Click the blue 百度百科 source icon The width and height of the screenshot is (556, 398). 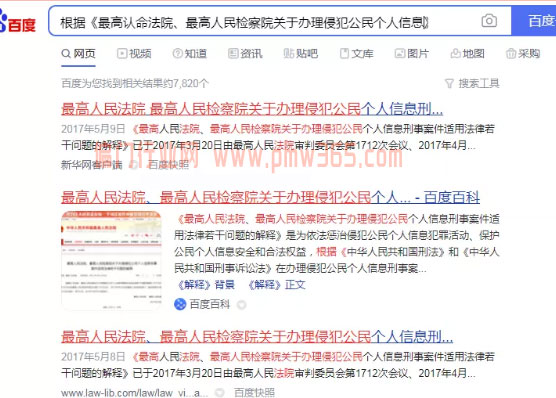click(x=180, y=304)
